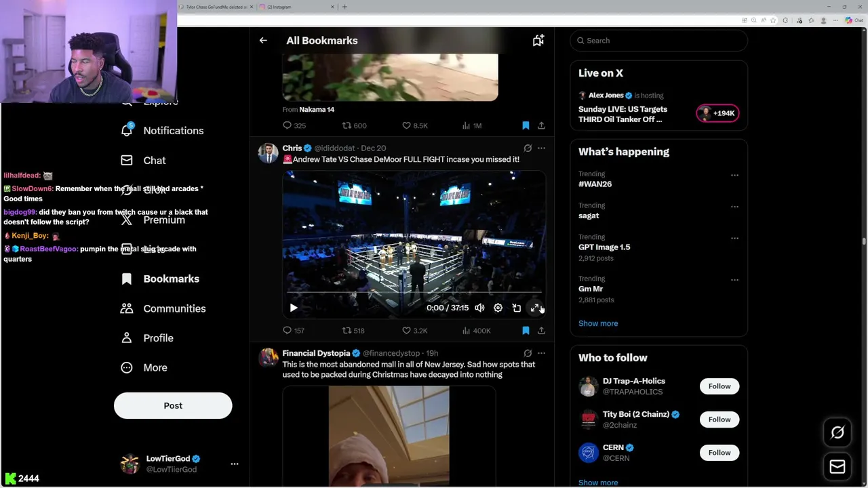The width and height of the screenshot is (868, 488).
Task: Open the More menu in sidebar
Action: pos(155,367)
